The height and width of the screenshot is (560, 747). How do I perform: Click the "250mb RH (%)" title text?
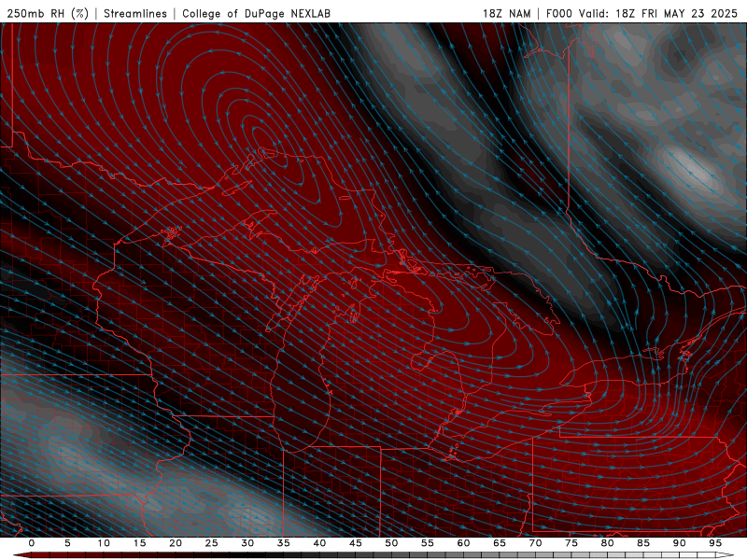coord(48,13)
